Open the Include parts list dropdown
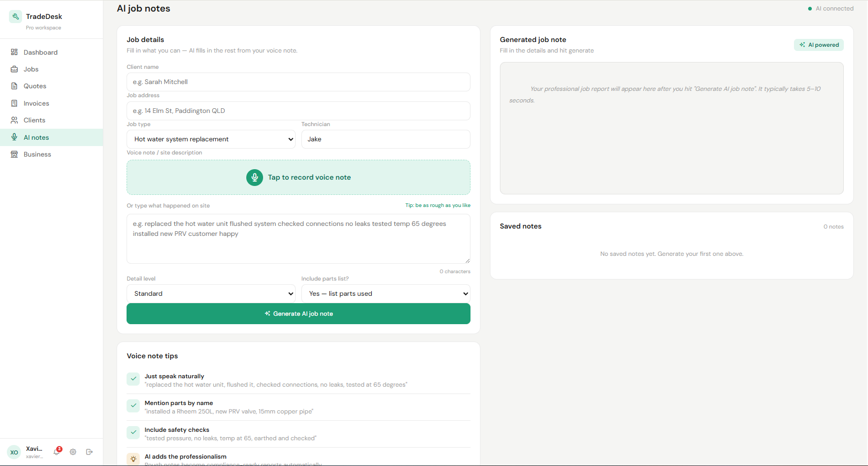This screenshot has width=868, height=466. click(386, 294)
